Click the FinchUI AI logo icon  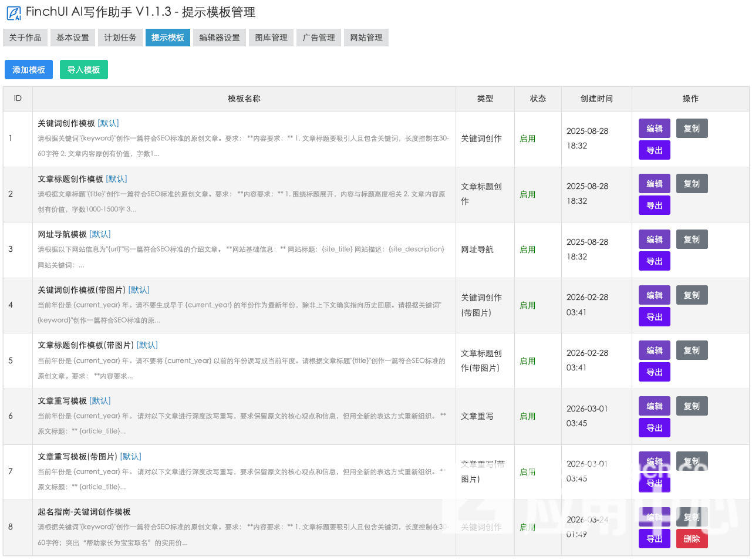pos(14,13)
